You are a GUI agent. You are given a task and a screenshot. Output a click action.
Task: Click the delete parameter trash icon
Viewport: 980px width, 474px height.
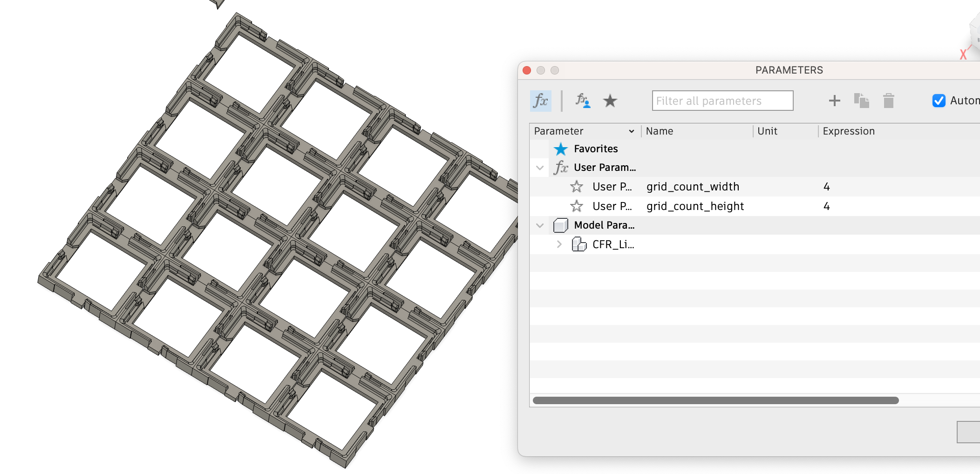pos(889,101)
